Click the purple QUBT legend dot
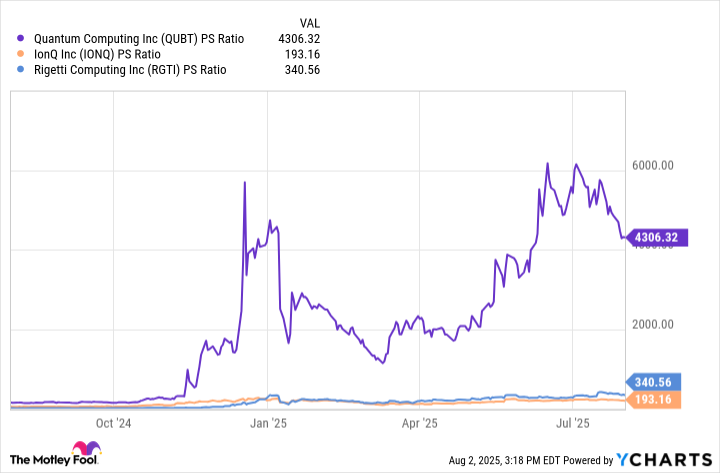 22,37
